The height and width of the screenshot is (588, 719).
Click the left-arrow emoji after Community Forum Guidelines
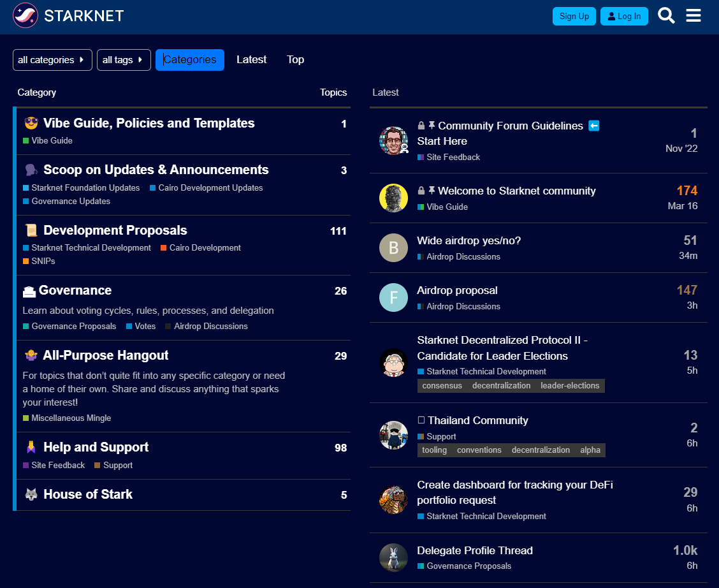click(x=594, y=126)
